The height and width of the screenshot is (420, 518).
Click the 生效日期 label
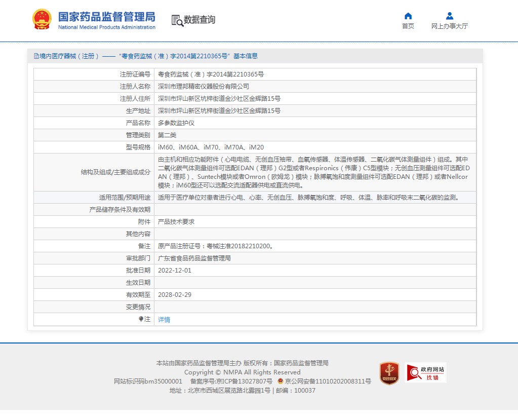(138, 283)
